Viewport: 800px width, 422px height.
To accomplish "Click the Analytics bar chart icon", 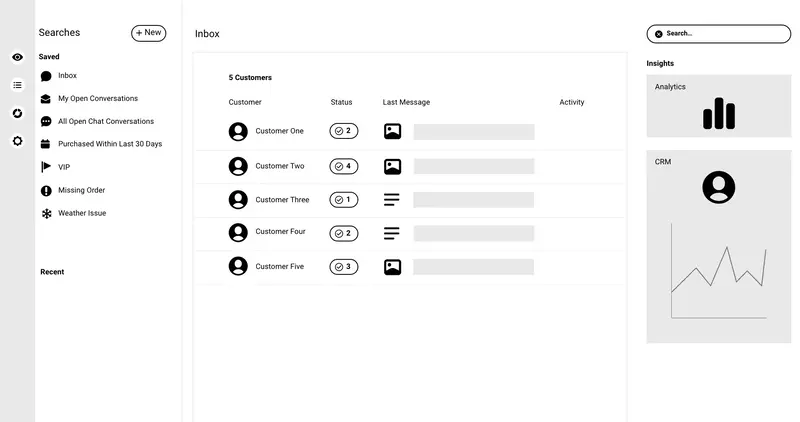I will click(x=719, y=113).
